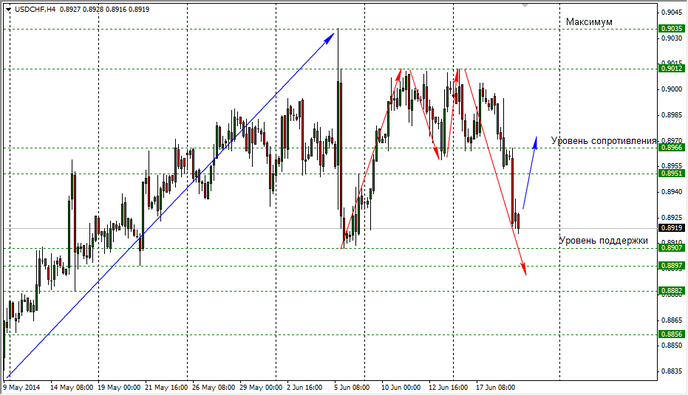The image size is (688, 395).
Task: Click the Максимум text label
Action: [589, 22]
